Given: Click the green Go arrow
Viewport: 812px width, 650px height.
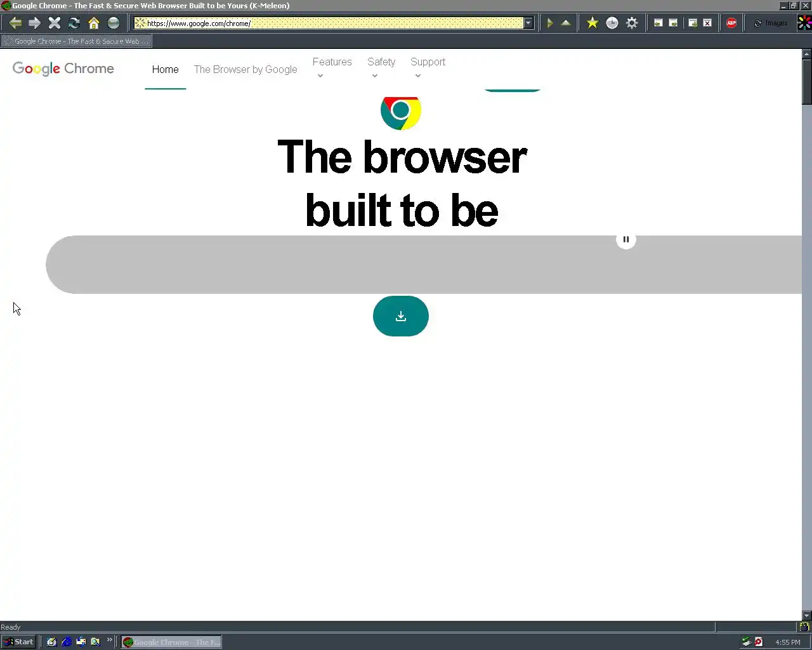Looking at the screenshot, I should coord(550,23).
